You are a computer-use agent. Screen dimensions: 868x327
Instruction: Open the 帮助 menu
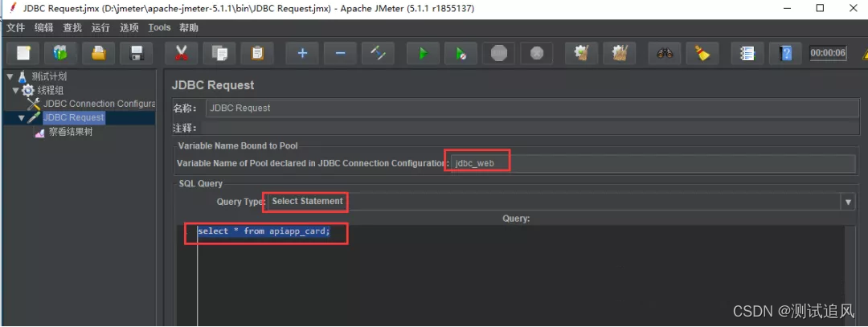click(x=188, y=27)
